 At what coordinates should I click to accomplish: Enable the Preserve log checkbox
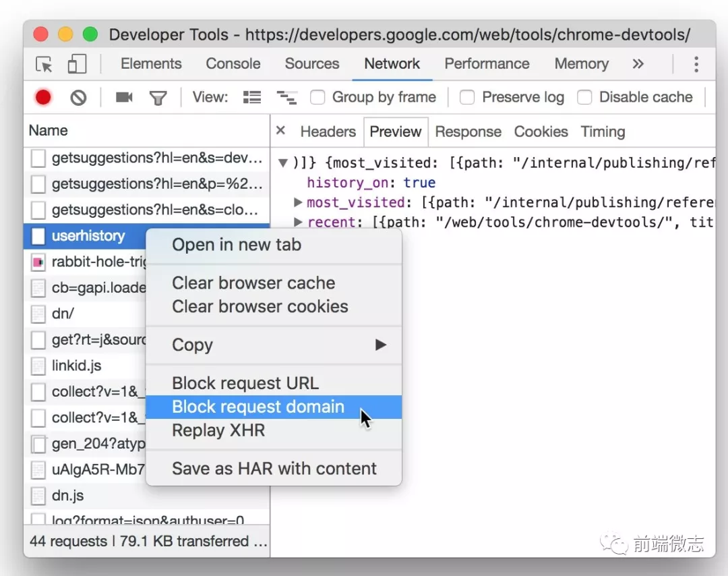(467, 97)
